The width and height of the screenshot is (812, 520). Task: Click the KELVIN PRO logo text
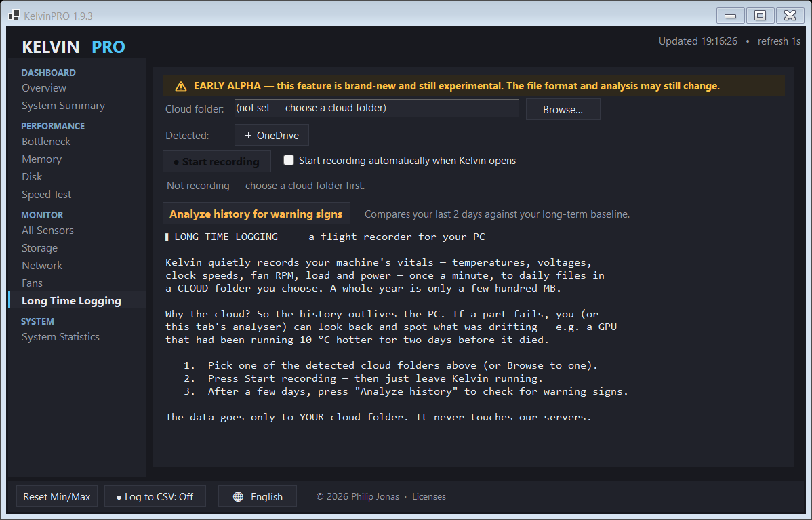pyautogui.click(x=73, y=47)
